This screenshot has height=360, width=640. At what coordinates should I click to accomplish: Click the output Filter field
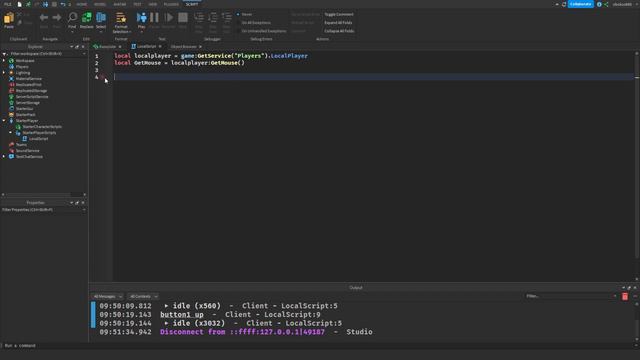571,296
